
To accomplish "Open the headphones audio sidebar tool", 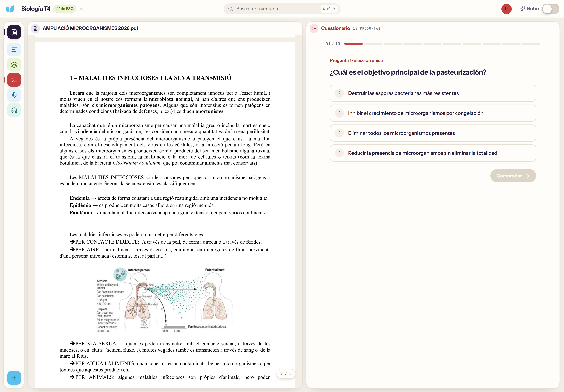I will [14, 110].
